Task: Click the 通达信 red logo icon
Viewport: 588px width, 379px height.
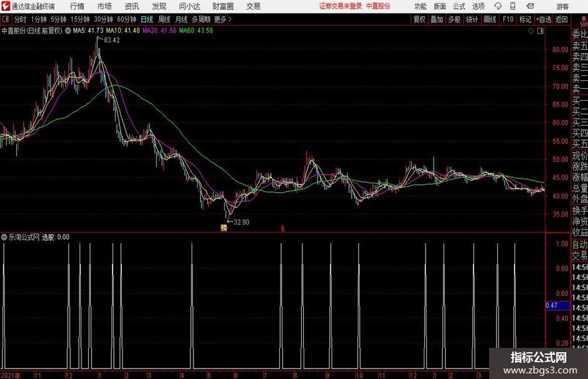Action: (5, 6)
